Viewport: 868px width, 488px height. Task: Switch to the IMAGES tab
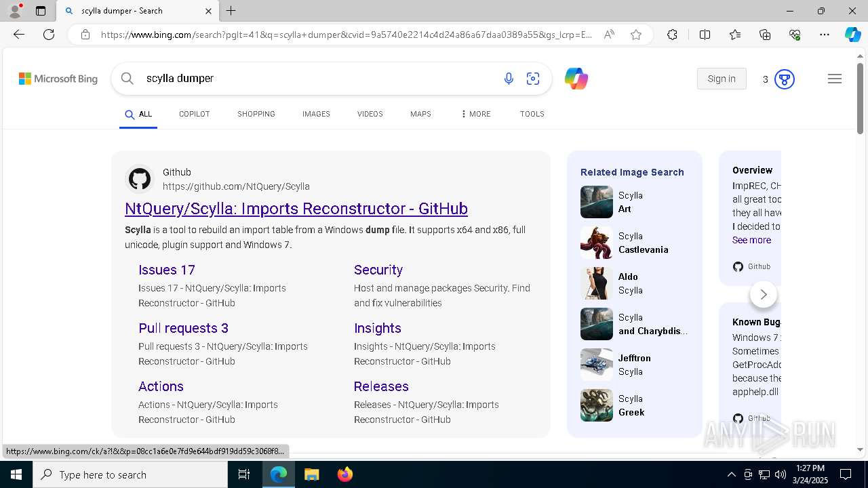tap(316, 114)
